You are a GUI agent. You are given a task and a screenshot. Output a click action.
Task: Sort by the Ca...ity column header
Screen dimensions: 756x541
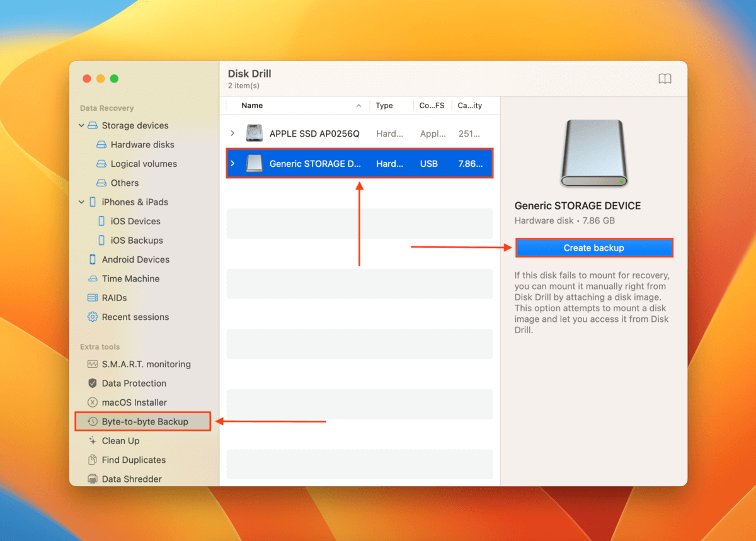(x=470, y=106)
